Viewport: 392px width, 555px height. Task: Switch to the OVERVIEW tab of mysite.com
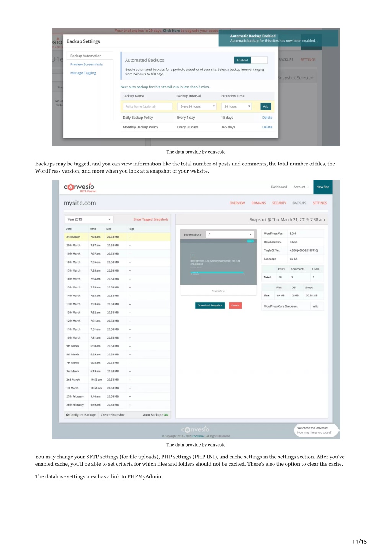[237, 203]
